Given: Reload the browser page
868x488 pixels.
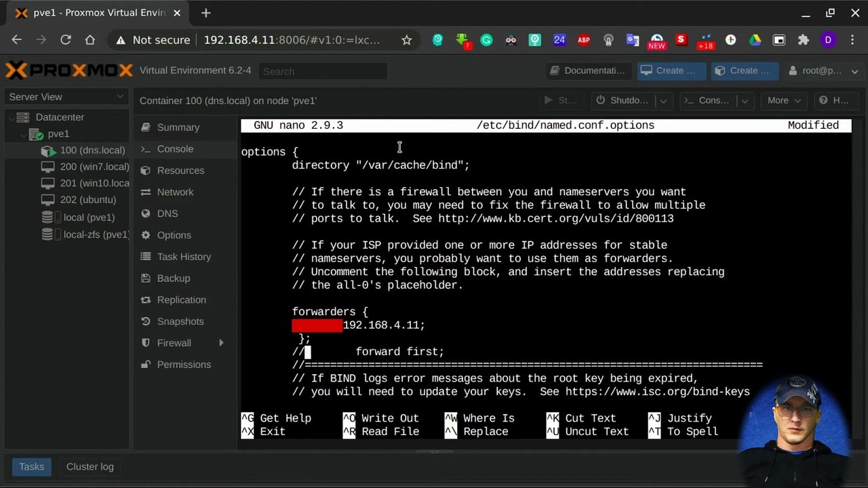Looking at the screenshot, I should [x=66, y=40].
